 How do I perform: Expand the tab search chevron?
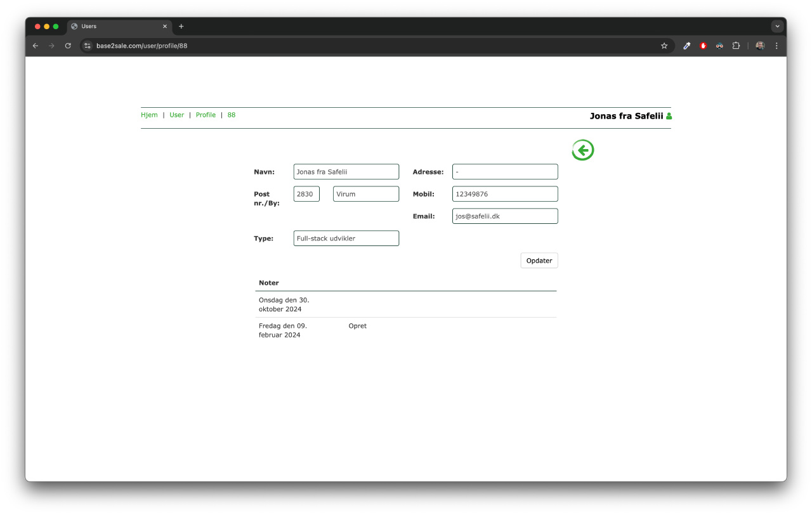777,27
